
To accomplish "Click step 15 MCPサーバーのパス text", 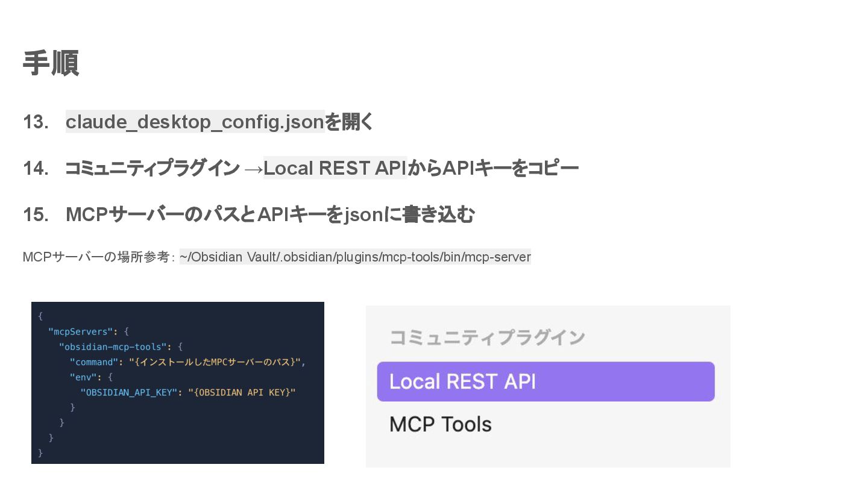I will (153, 214).
